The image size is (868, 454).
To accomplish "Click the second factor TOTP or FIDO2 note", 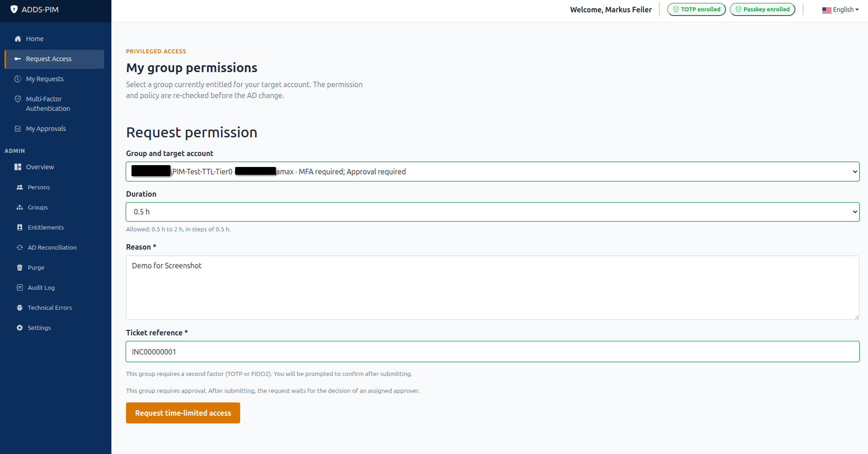I will (x=269, y=374).
